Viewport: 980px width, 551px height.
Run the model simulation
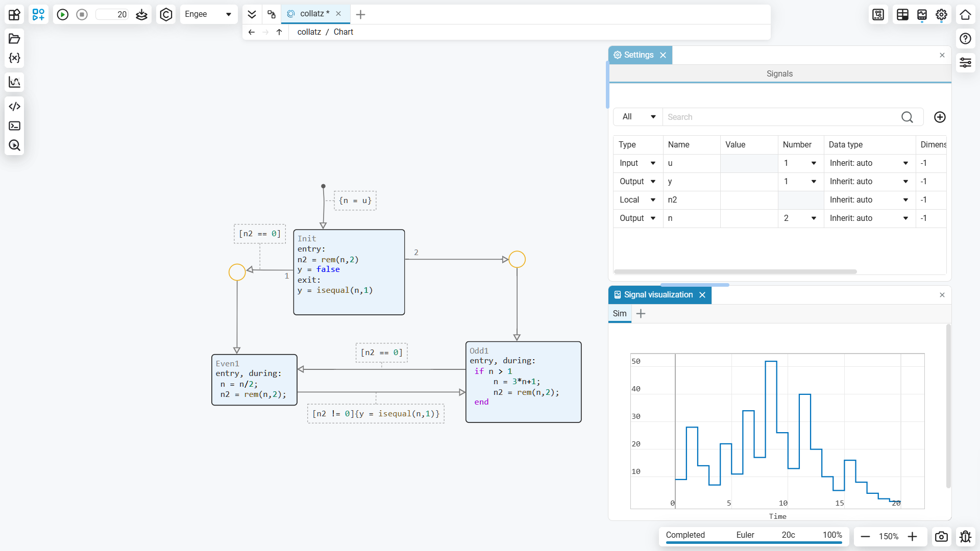63,15
